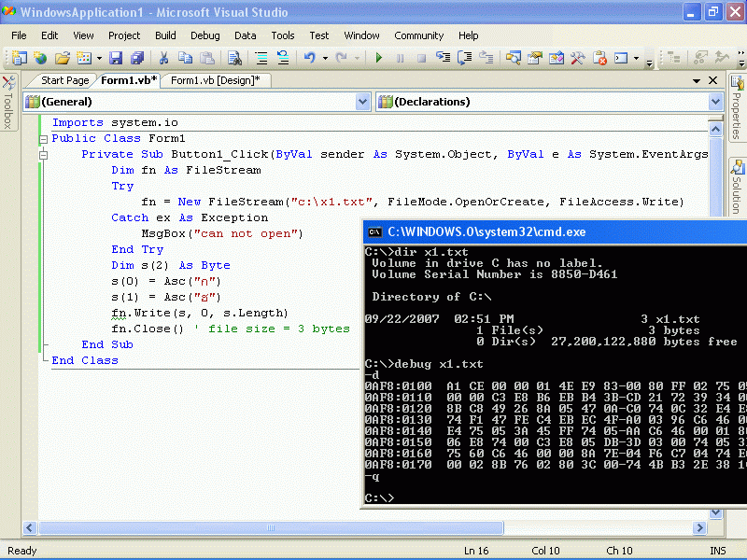Collapse the Public Class Form1 block
The image size is (747, 560).
coord(43,139)
